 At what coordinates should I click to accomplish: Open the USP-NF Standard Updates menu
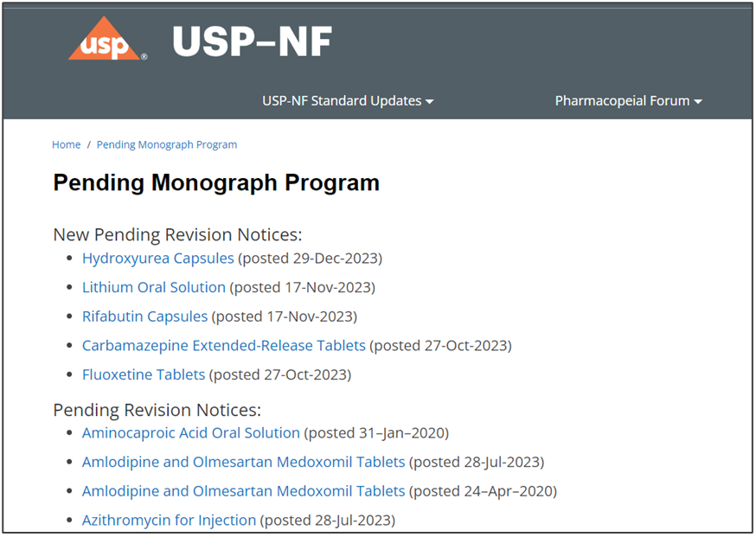tap(342, 100)
